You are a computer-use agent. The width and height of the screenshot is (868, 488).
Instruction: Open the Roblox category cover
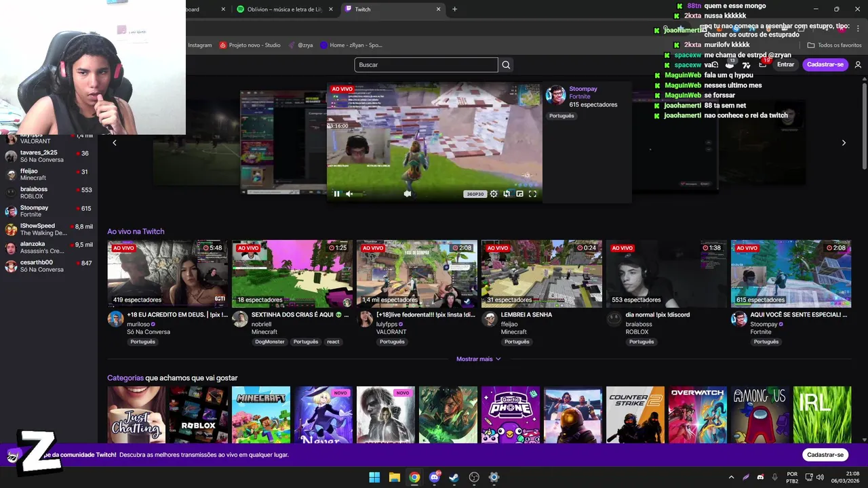click(199, 415)
